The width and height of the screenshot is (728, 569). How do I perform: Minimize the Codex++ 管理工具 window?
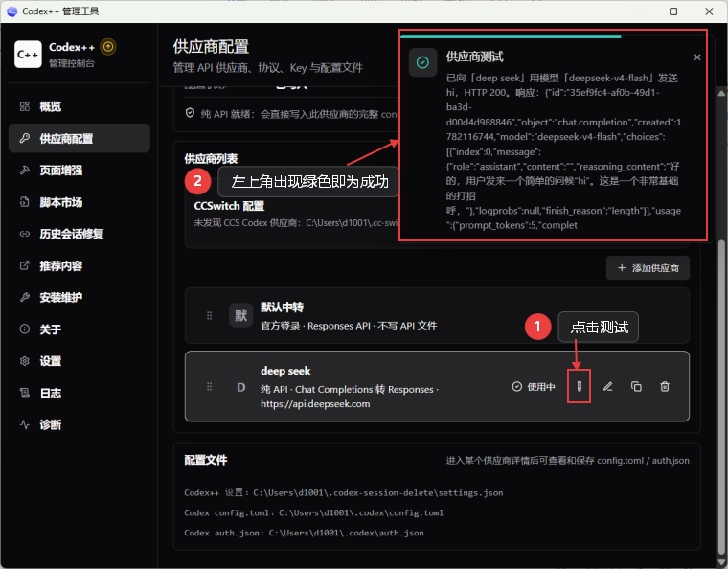(638, 11)
